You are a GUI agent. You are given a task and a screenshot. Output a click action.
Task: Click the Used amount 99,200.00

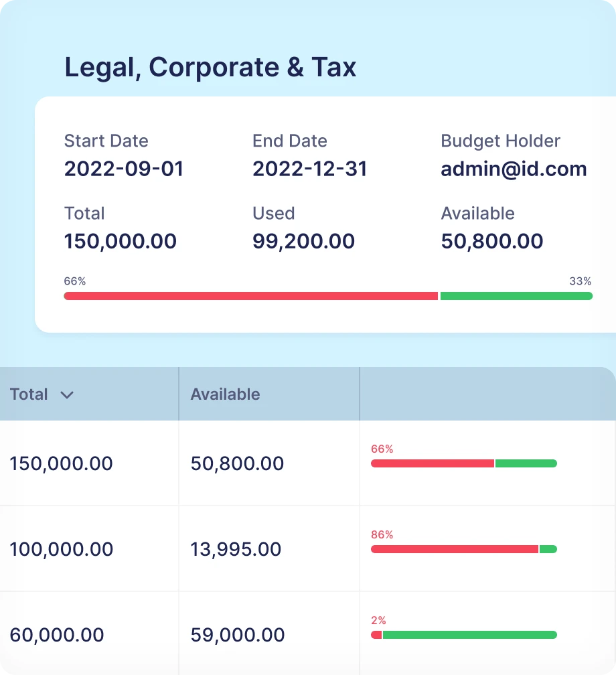(303, 241)
